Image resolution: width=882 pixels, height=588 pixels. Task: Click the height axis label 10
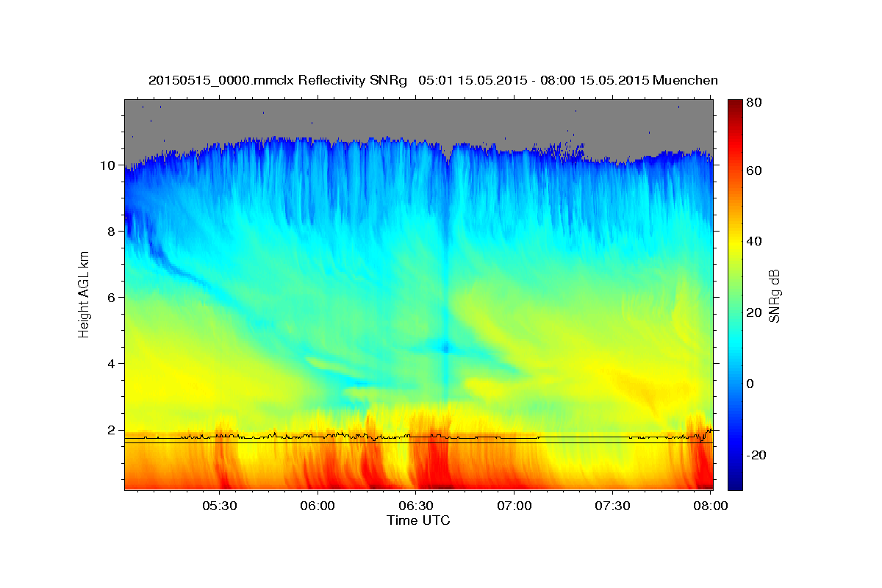(107, 165)
